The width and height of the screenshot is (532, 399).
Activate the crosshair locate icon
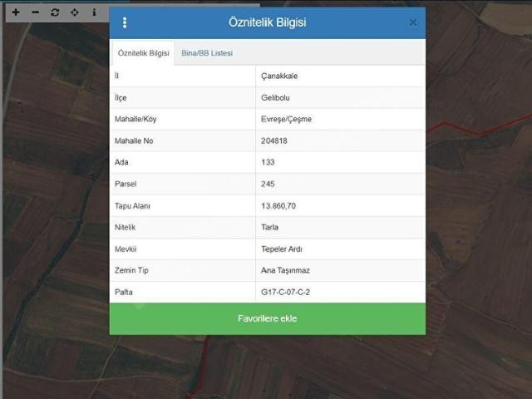74,12
